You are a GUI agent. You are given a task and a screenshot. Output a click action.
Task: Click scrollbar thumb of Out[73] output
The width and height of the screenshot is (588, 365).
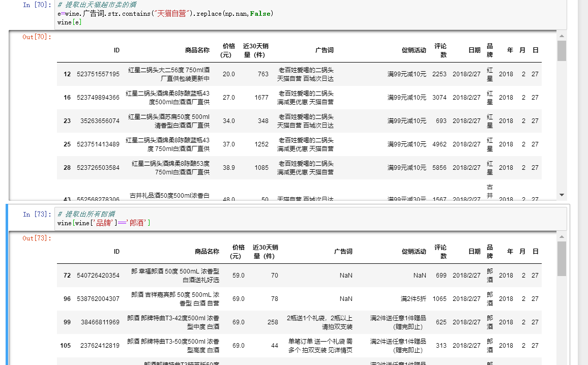pyautogui.click(x=562, y=259)
